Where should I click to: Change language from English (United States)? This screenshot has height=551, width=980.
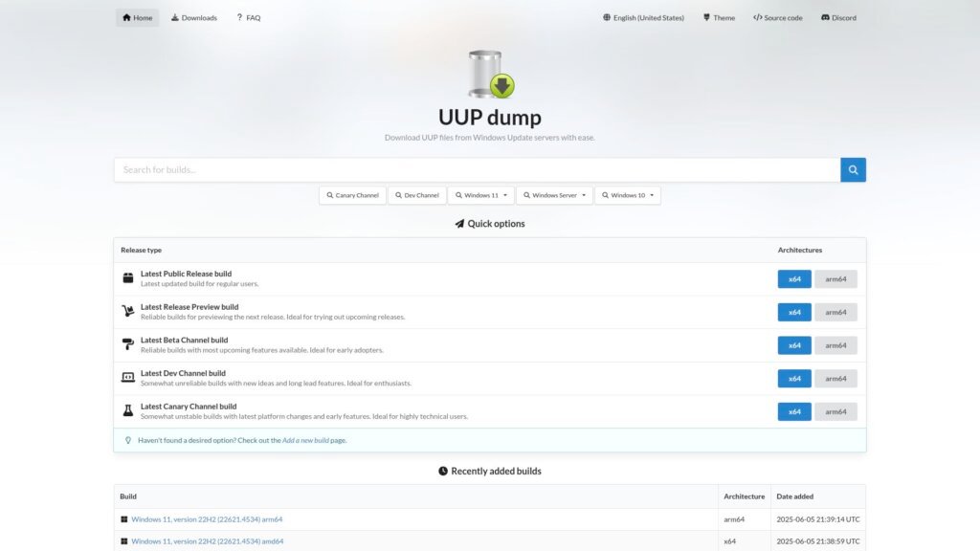tap(644, 17)
